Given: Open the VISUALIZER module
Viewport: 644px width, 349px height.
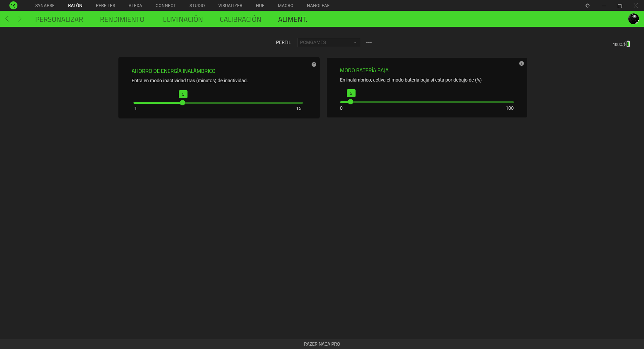Looking at the screenshot, I should (x=230, y=5).
